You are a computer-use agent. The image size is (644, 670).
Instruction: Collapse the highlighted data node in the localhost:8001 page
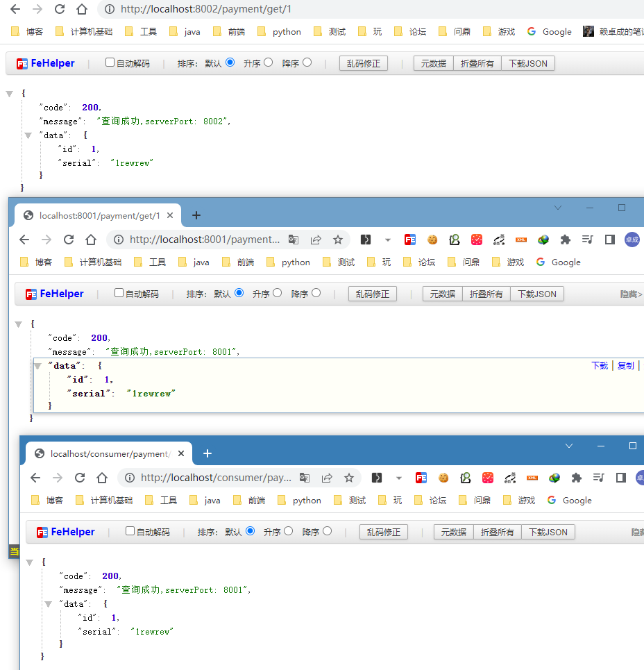[x=37, y=366]
